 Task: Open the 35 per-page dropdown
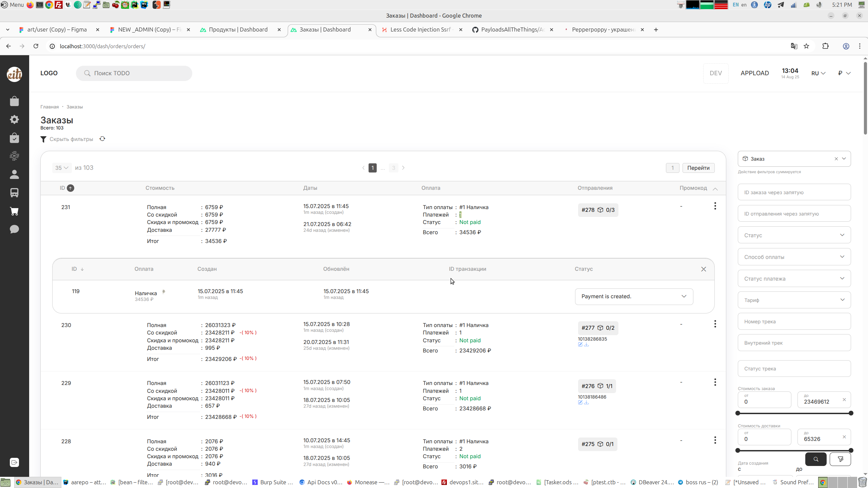pyautogui.click(x=62, y=168)
